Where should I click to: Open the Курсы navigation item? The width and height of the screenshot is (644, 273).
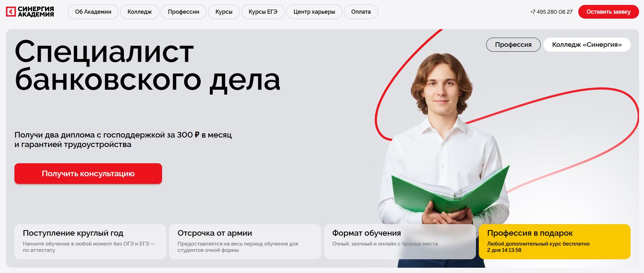(224, 12)
